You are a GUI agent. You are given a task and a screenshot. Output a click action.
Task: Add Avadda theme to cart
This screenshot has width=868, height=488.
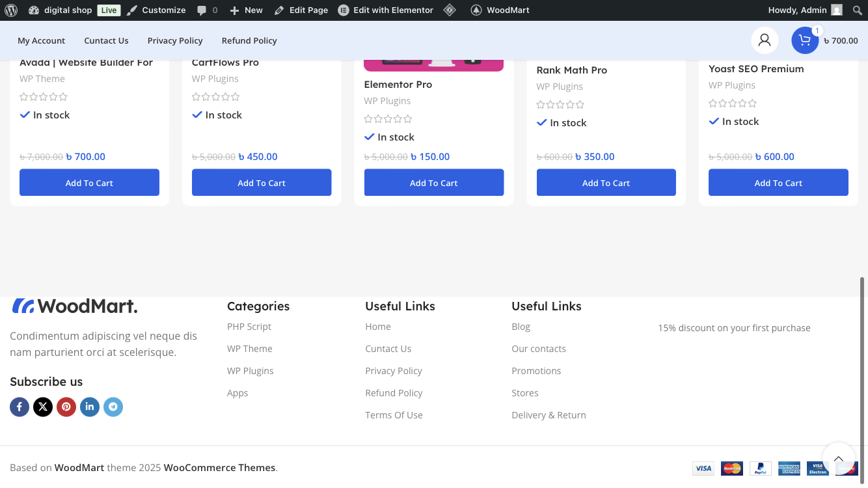pyautogui.click(x=89, y=183)
